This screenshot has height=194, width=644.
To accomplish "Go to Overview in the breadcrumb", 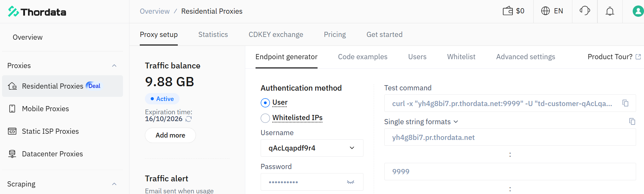I will (x=154, y=11).
